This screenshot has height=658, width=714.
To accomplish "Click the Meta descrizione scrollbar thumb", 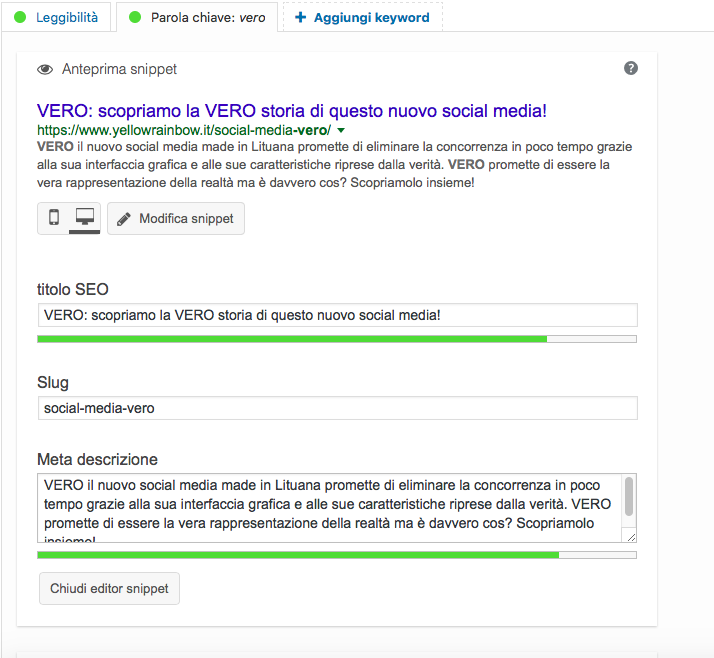I will coord(629,496).
